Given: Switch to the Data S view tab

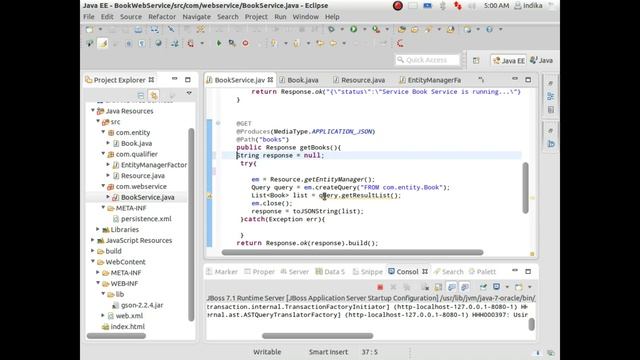Looking at the screenshot, I should 331,272.
